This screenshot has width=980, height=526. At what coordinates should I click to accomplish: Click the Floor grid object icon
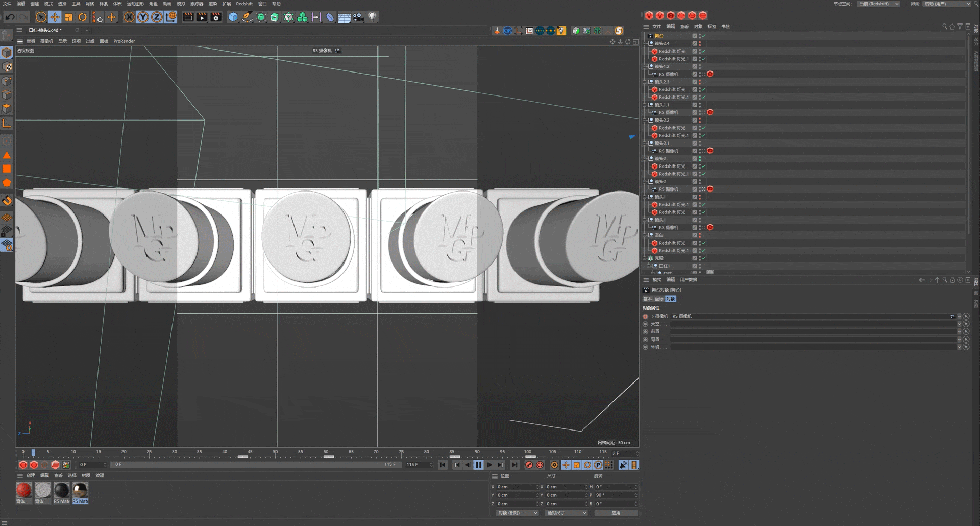pos(345,17)
